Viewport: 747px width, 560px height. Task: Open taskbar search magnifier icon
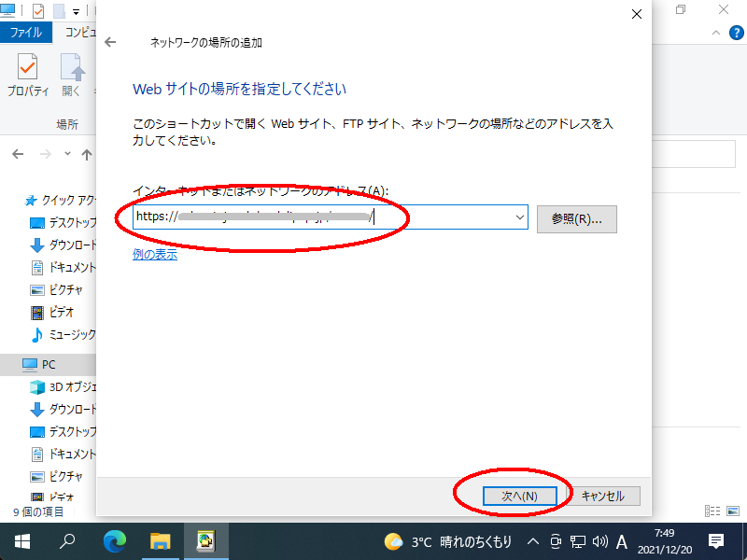click(x=68, y=541)
